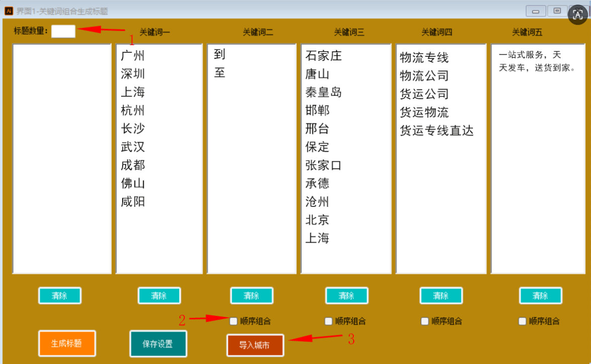Select 石家庄 in the 关键词三 list
Screen dimensions: 591x364
[324, 56]
